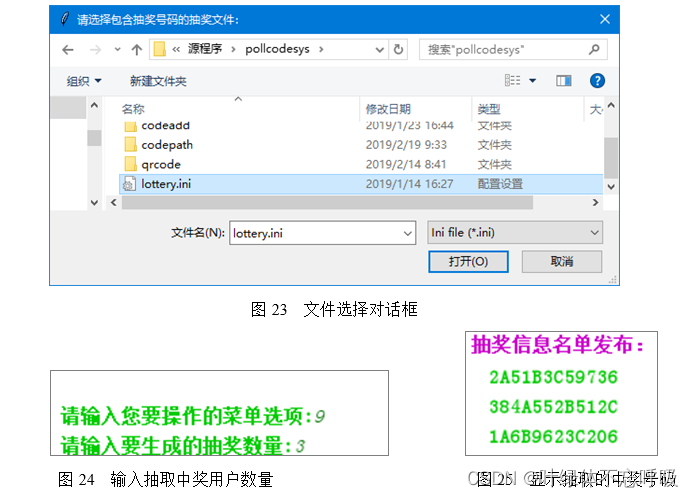This screenshot has height=497, width=694.
Task: Click date 2019/1/14 16:27
Action: (409, 184)
